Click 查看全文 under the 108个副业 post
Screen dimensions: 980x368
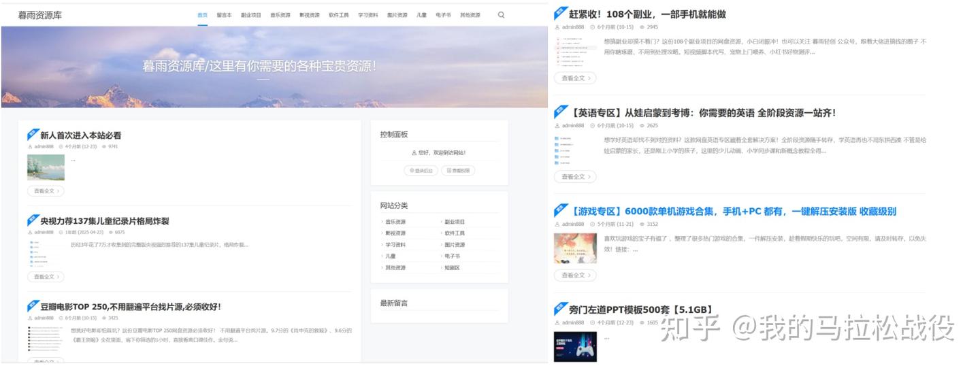(575, 78)
